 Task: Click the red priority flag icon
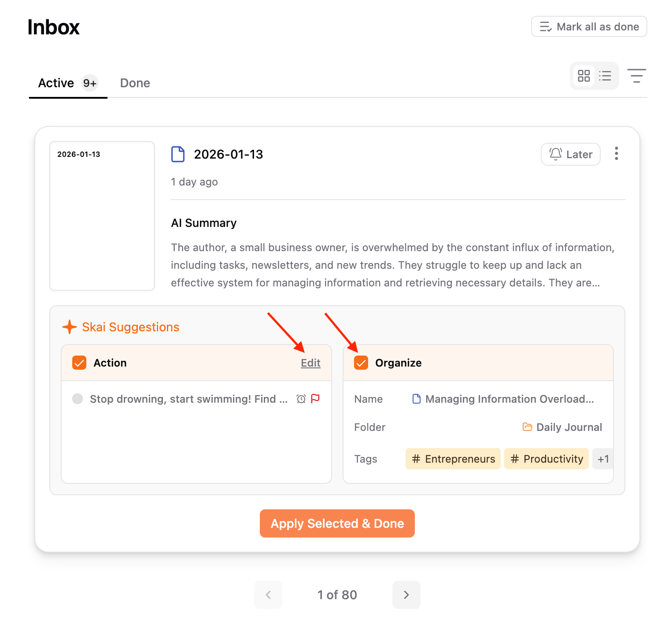pyautogui.click(x=315, y=398)
